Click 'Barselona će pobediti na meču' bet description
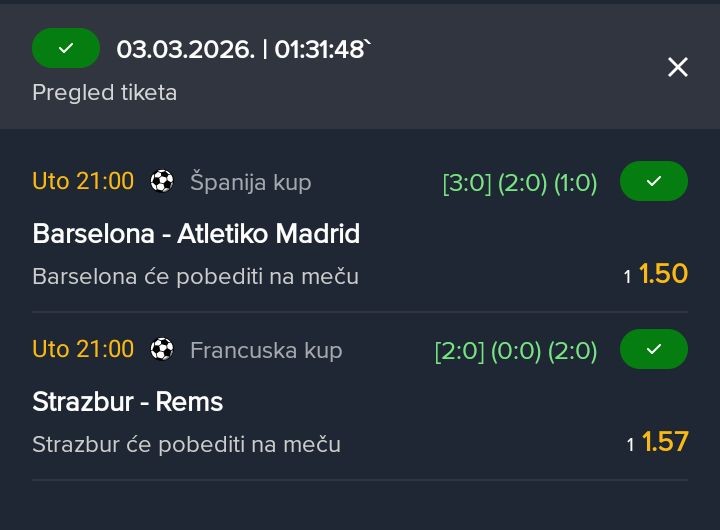The image size is (720, 530). [195, 276]
